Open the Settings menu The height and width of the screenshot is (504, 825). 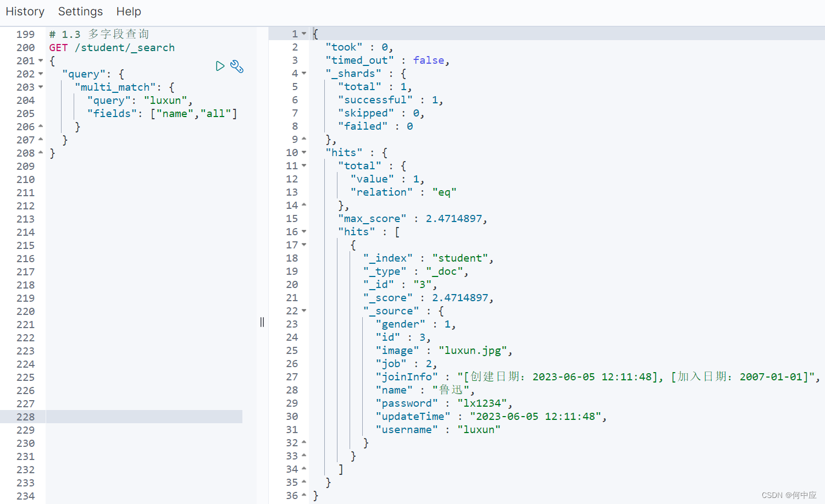coord(80,12)
